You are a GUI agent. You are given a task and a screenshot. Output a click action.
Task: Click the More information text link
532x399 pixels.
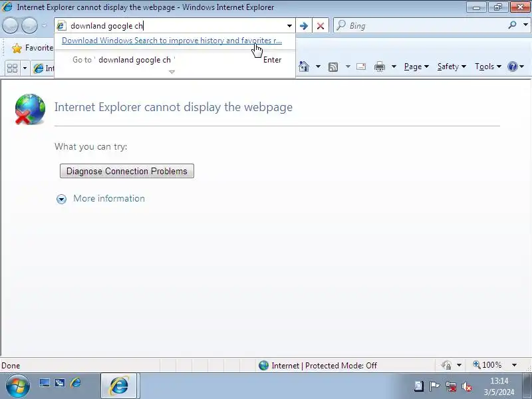click(109, 198)
